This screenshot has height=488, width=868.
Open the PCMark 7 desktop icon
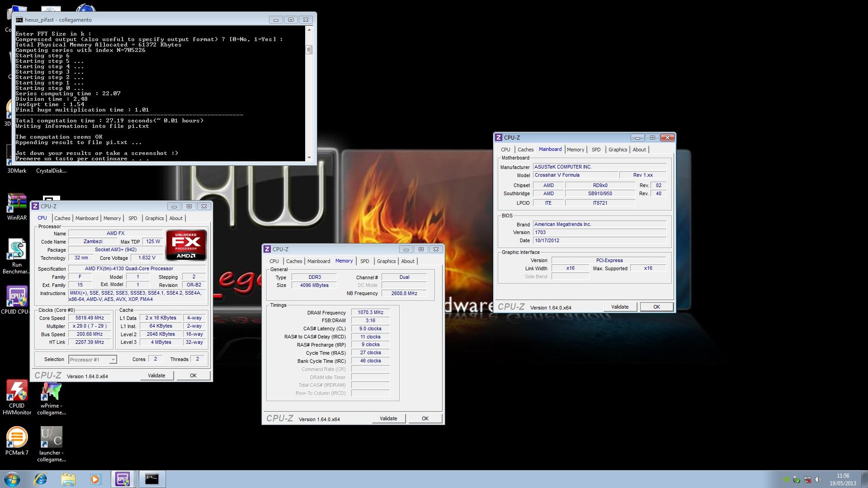click(x=17, y=441)
